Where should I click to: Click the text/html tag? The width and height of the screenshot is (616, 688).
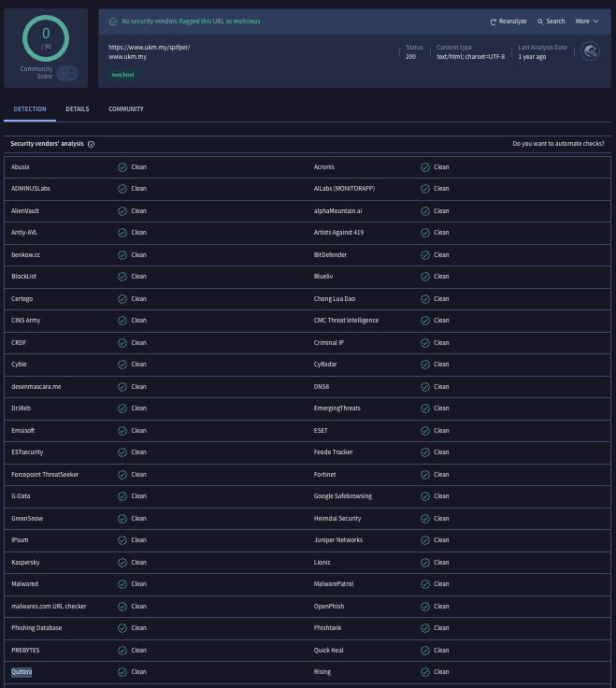122,75
